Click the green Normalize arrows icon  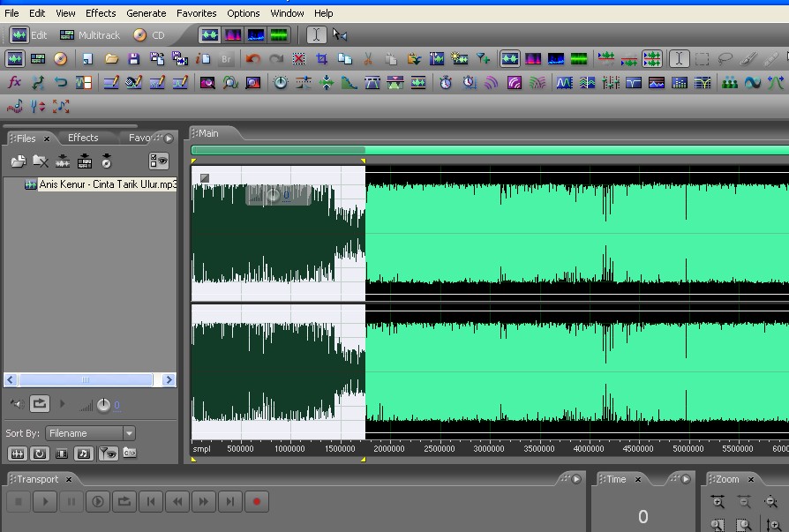[x=327, y=82]
